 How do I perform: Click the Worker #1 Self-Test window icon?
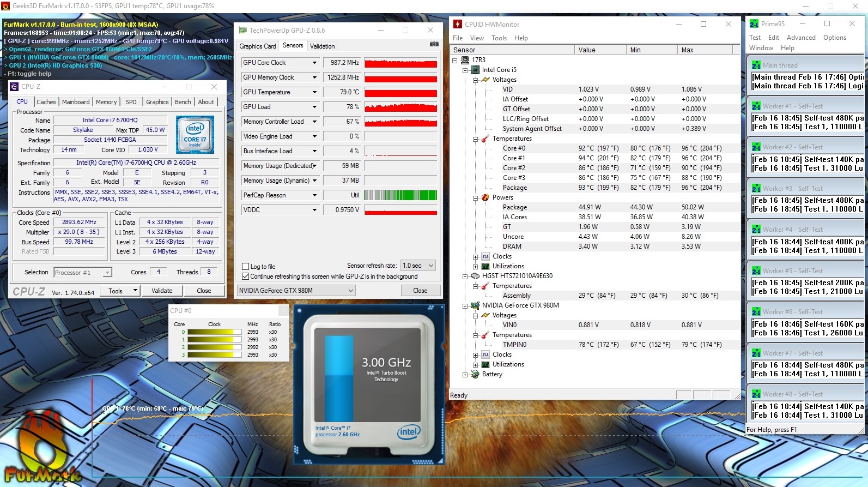pos(756,106)
